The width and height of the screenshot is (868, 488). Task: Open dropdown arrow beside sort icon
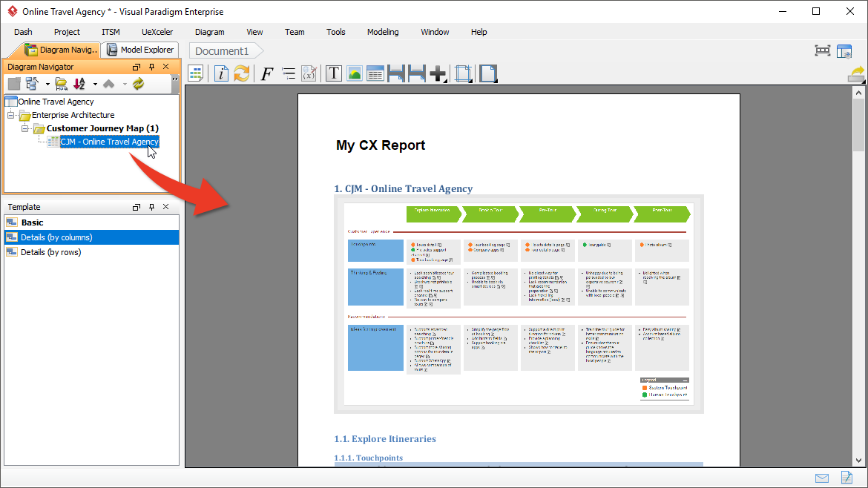click(x=95, y=84)
